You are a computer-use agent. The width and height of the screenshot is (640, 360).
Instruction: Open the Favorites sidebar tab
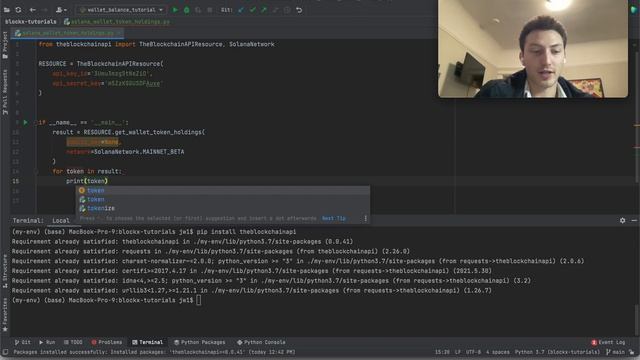(5, 314)
